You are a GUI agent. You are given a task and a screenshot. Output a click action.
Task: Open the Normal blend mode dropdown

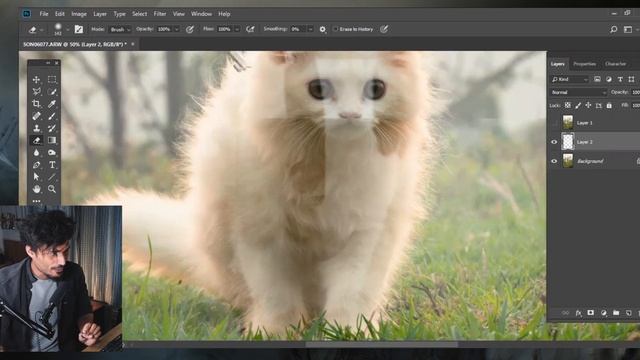click(578, 92)
